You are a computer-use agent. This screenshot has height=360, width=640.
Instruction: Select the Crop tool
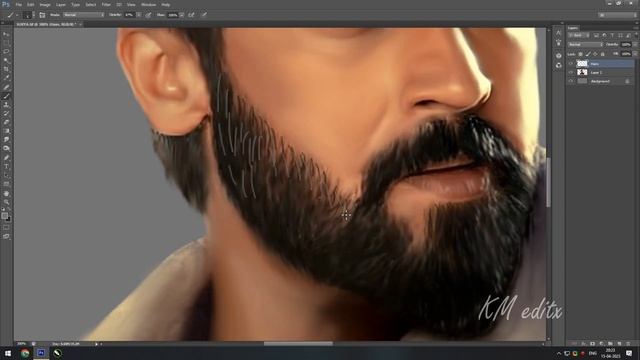[x=6, y=69]
